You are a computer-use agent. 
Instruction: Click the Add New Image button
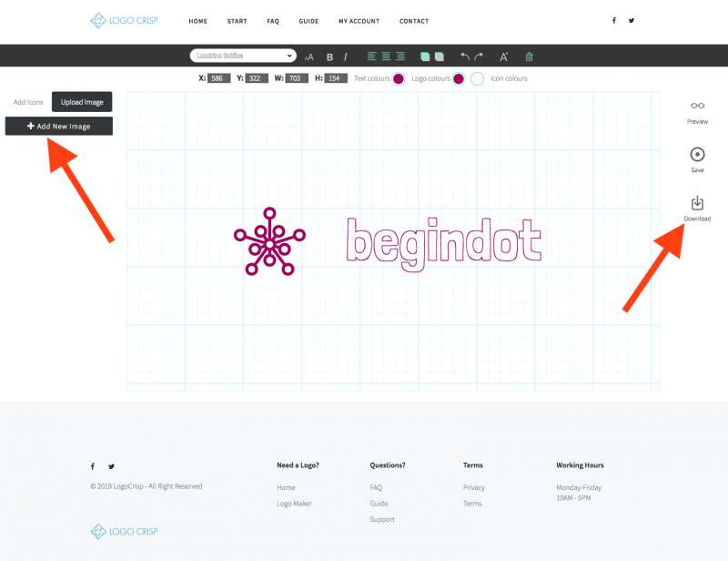tap(59, 126)
